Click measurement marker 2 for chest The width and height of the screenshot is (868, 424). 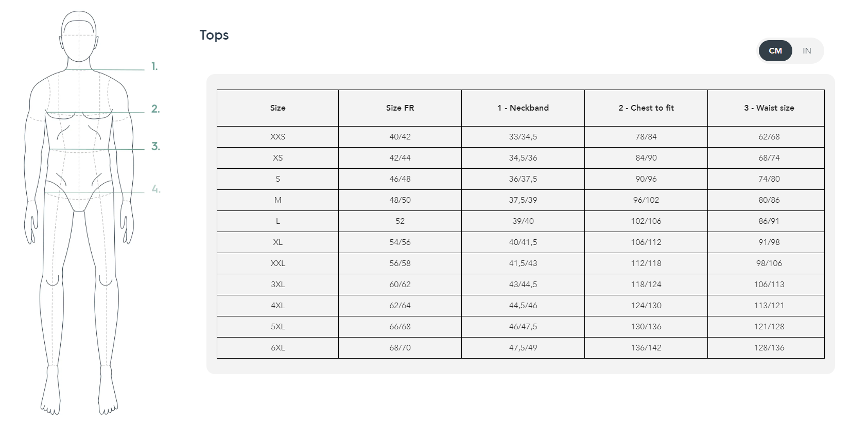tap(155, 109)
